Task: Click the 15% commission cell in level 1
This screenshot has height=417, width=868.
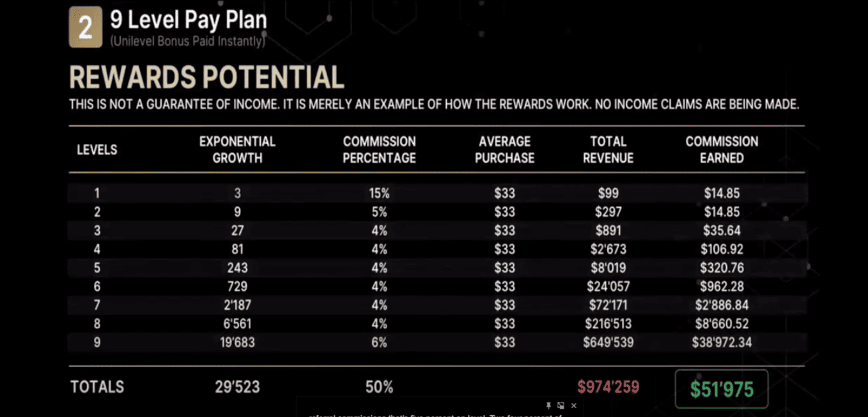Action: [379, 193]
